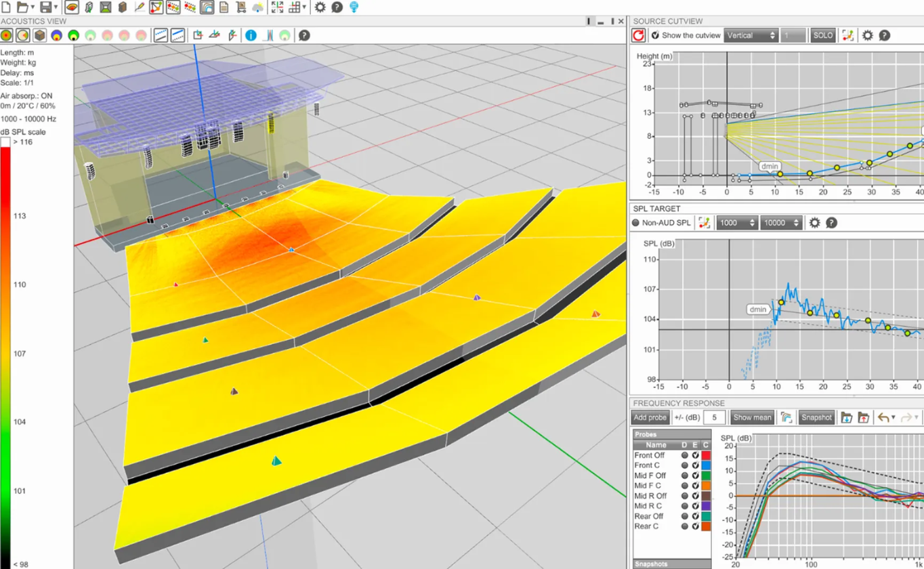This screenshot has height=569, width=924.
Task: Click the blue globe icon in top toolbar
Action: tap(354, 7)
